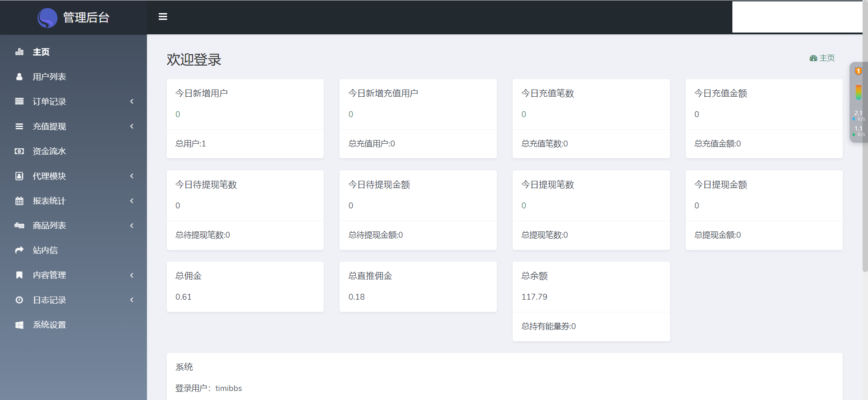Click the 今日待提现笔数 card title
Screen dimensions: 868x400
click(x=206, y=184)
